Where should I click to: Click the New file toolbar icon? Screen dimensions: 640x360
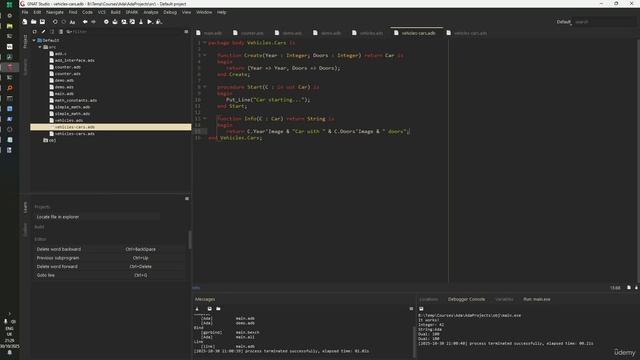click(25, 22)
